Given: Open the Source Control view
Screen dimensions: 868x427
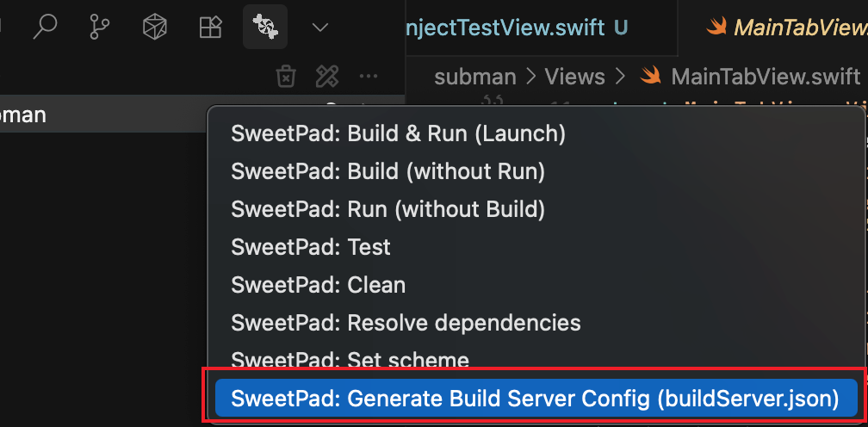Looking at the screenshot, I should (x=100, y=27).
